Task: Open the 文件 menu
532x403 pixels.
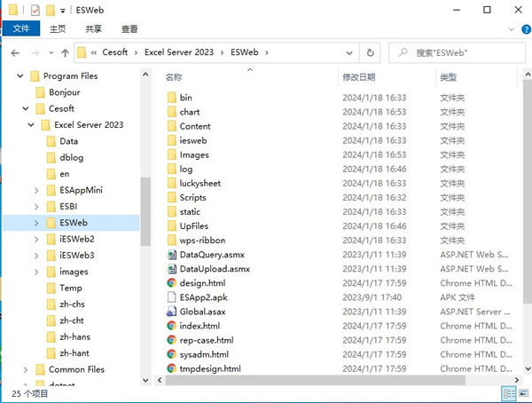Action: 20,28
